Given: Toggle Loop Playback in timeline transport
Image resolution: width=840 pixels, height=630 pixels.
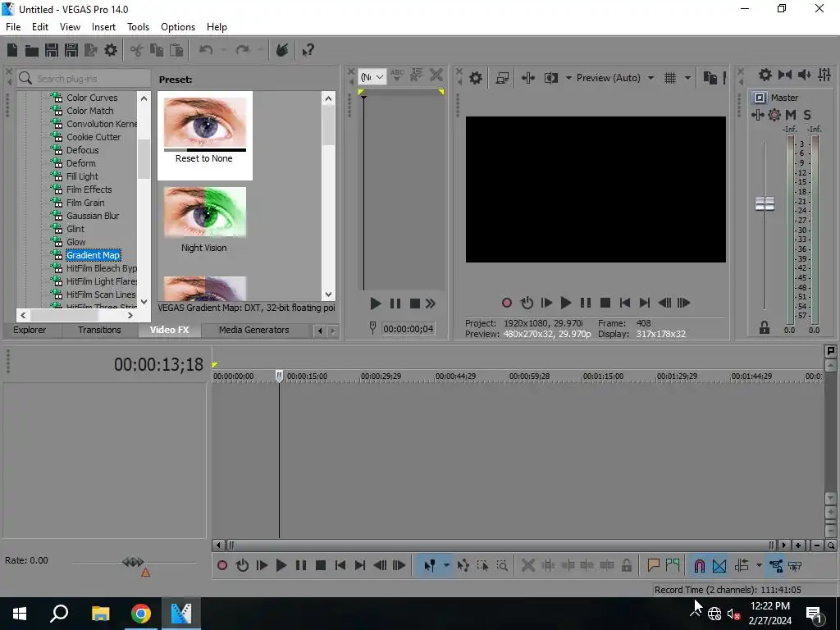Looking at the screenshot, I should [242, 566].
